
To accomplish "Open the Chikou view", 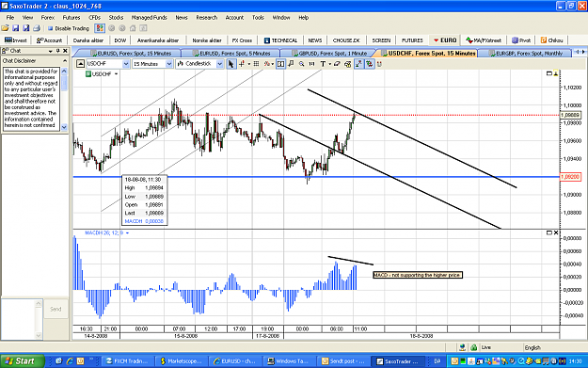I will [551, 40].
